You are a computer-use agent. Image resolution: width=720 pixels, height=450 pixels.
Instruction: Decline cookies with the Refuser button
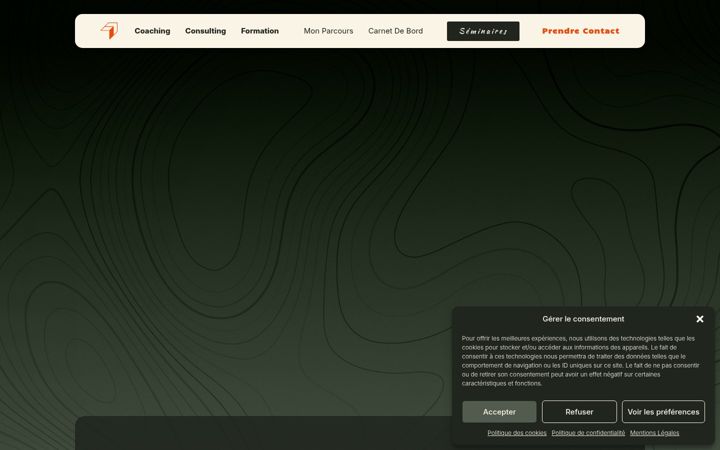(579, 412)
